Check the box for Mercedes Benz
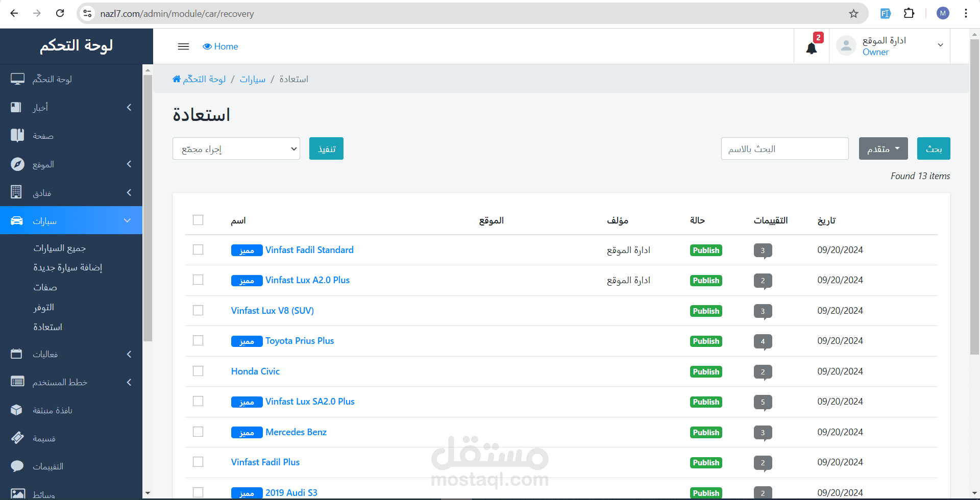Screen dimensions: 980x500 point(198,432)
